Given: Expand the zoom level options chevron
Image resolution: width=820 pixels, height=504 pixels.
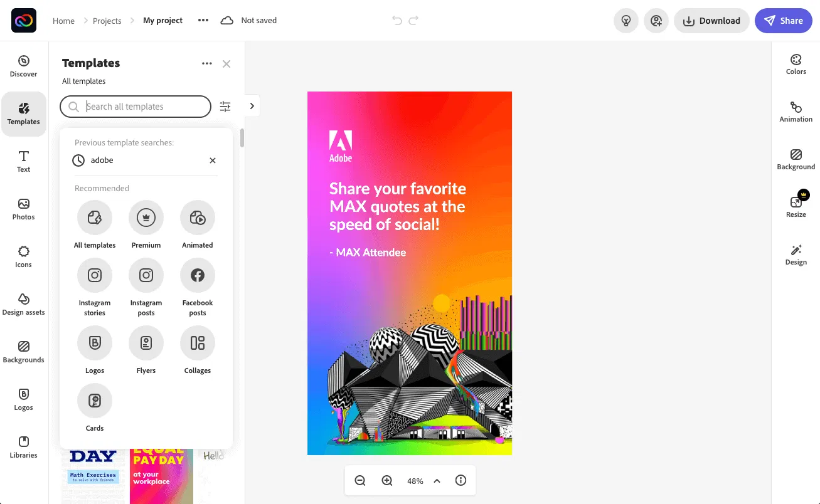Looking at the screenshot, I should [437, 481].
